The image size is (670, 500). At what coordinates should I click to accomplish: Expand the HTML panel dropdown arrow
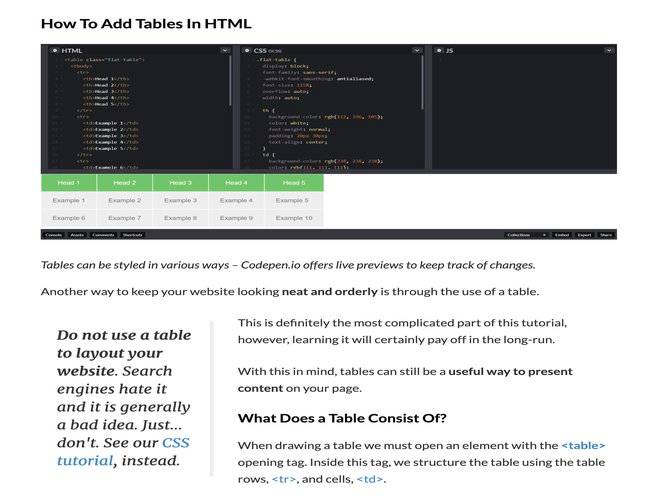(225, 50)
